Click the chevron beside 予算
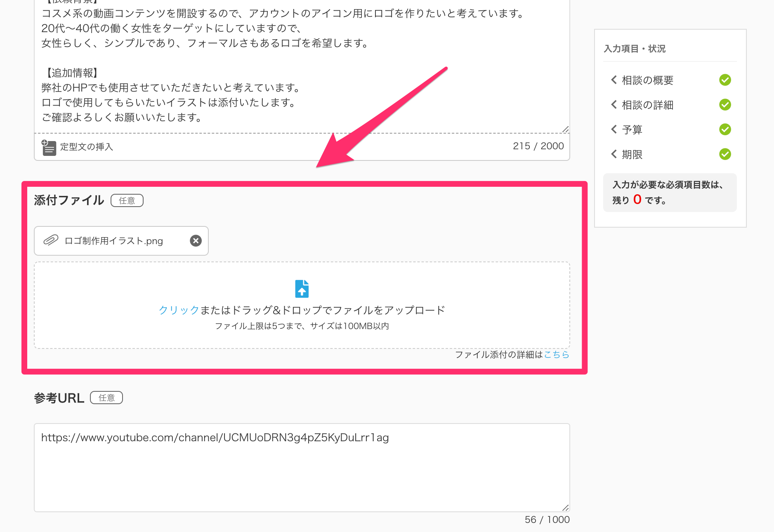774x532 pixels. [614, 129]
